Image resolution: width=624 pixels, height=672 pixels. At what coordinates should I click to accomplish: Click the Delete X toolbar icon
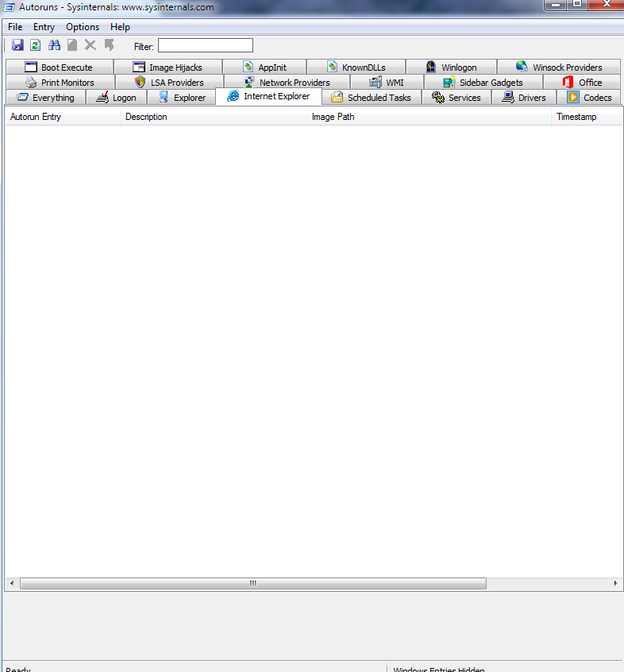tap(91, 45)
